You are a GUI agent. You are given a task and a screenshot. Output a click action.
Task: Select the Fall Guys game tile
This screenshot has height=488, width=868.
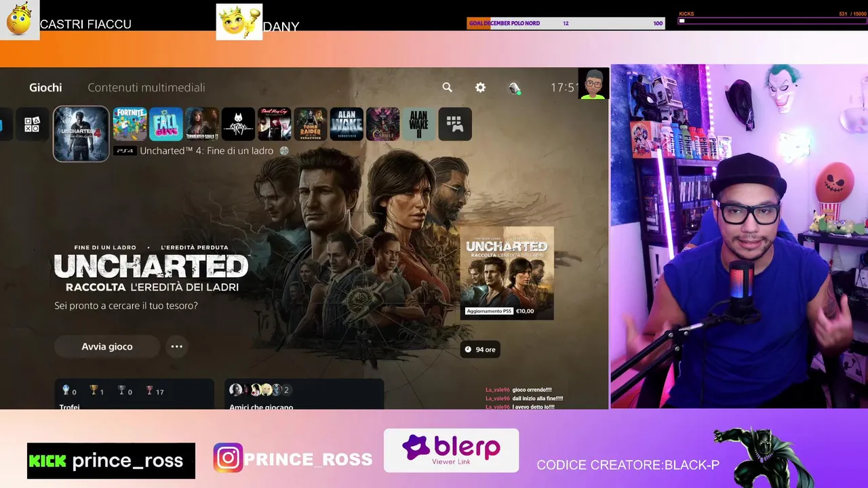166,124
